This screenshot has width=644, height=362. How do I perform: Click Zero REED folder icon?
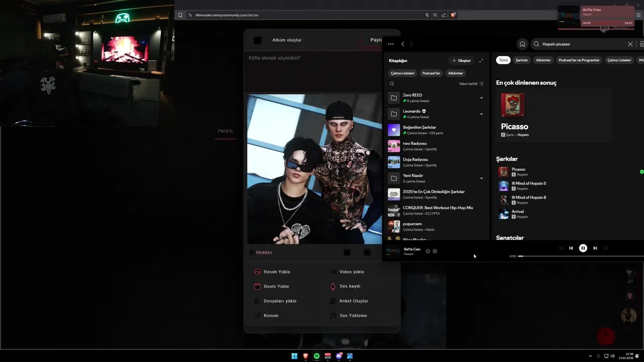pos(394,98)
